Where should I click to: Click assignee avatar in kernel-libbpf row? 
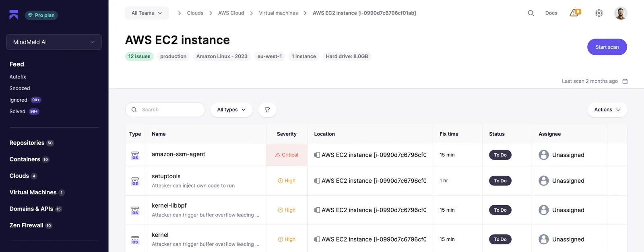click(544, 210)
